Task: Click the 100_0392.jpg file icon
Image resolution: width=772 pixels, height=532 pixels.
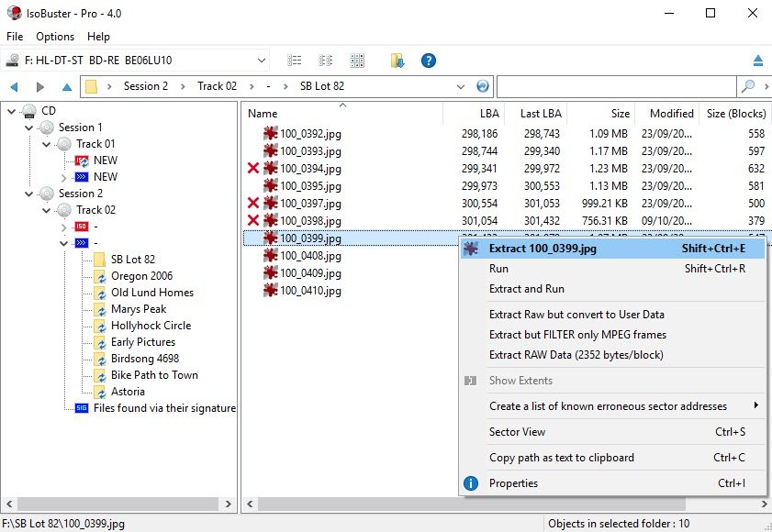Action: tap(270, 133)
